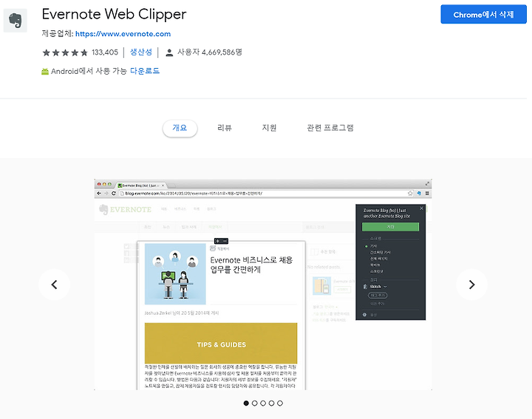
Task: Click the Evernote Web Clipper title
Action: click(x=114, y=14)
